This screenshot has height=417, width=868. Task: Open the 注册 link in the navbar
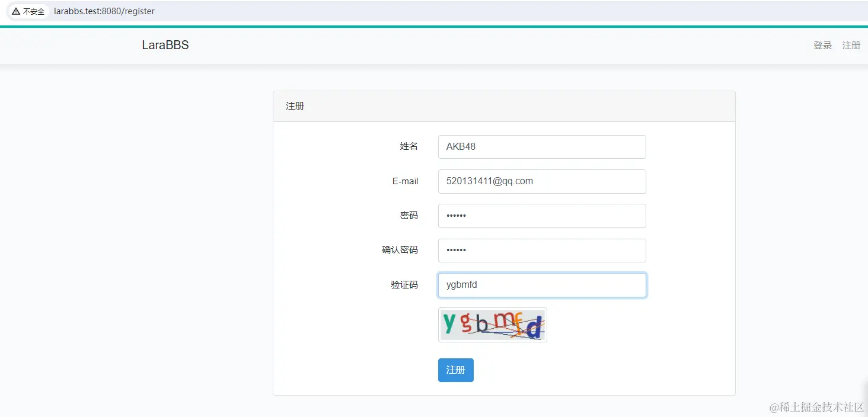851,46
